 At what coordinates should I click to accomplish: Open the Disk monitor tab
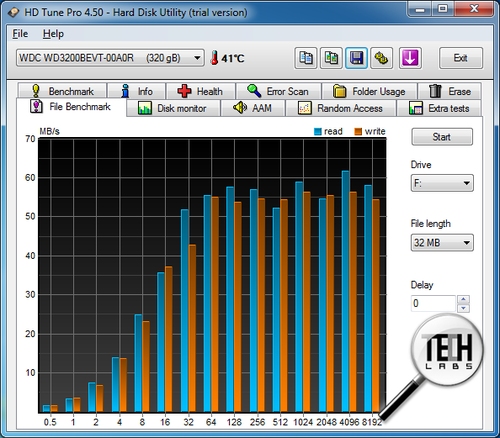click(173, 108)
